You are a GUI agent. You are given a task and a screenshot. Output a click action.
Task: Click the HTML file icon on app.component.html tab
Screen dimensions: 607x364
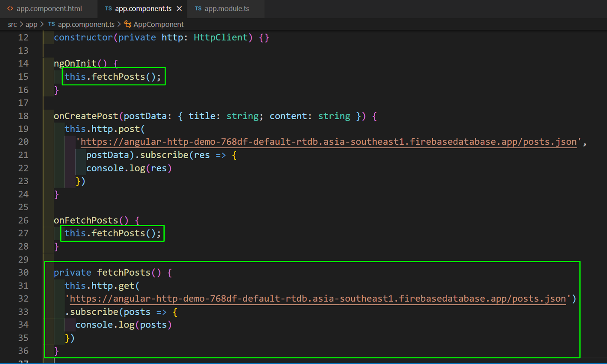point(10,9)
